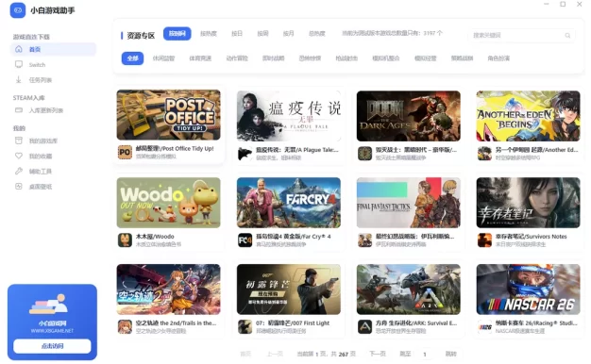Open 我的收藏 favorites heart item
The image size is (591, 364).
[x=53, y=156]
